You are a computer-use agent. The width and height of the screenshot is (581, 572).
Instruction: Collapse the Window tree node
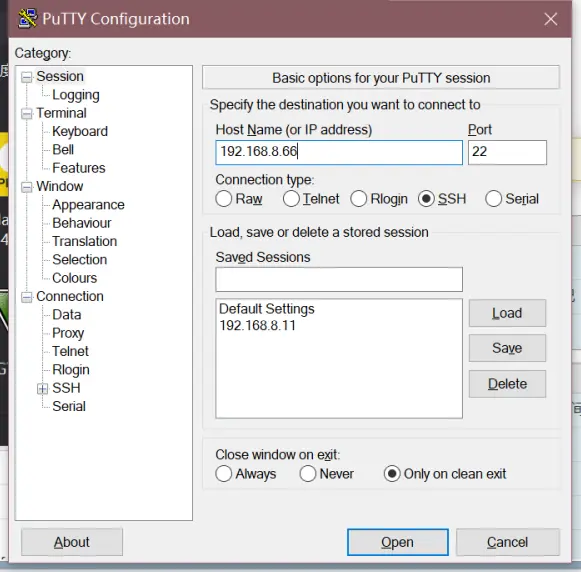click(27, 187)
